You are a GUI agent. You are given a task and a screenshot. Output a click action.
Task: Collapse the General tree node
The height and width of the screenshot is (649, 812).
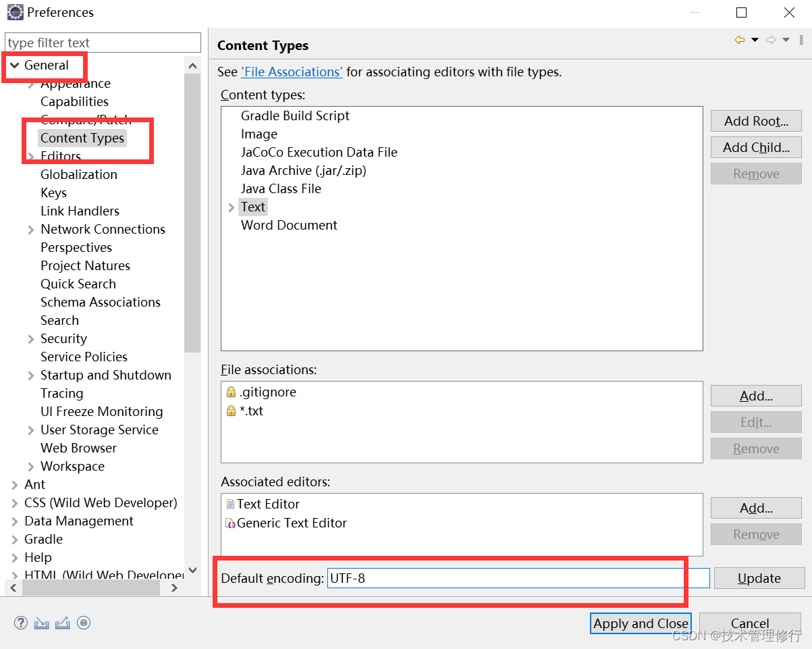click(x=15, y=66)
